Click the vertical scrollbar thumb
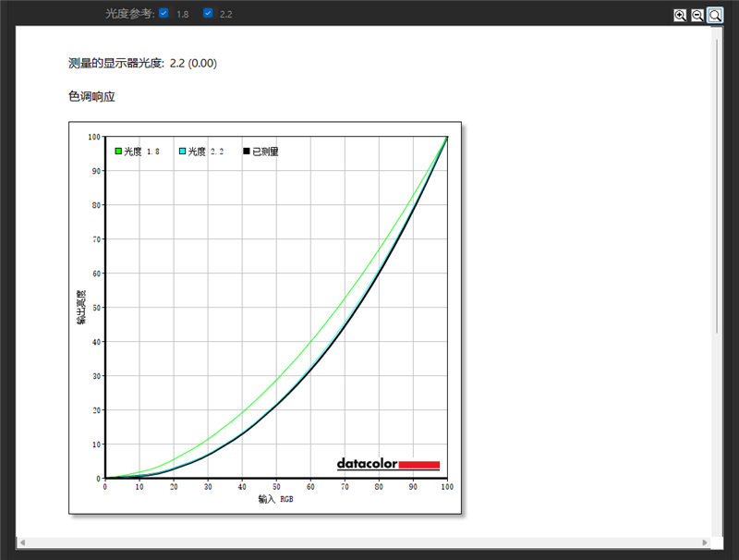Viewport: 739px width, 560px height. coord(719,185)
